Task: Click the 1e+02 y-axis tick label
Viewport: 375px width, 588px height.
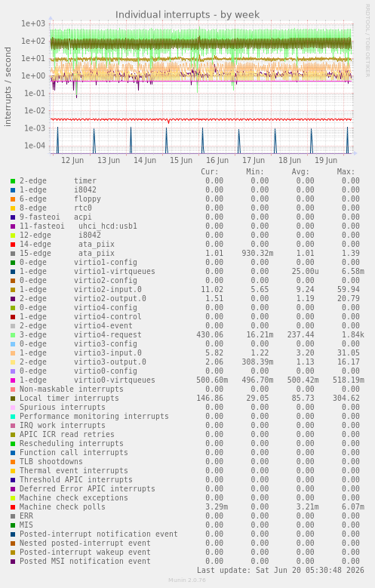Action: 33,41
